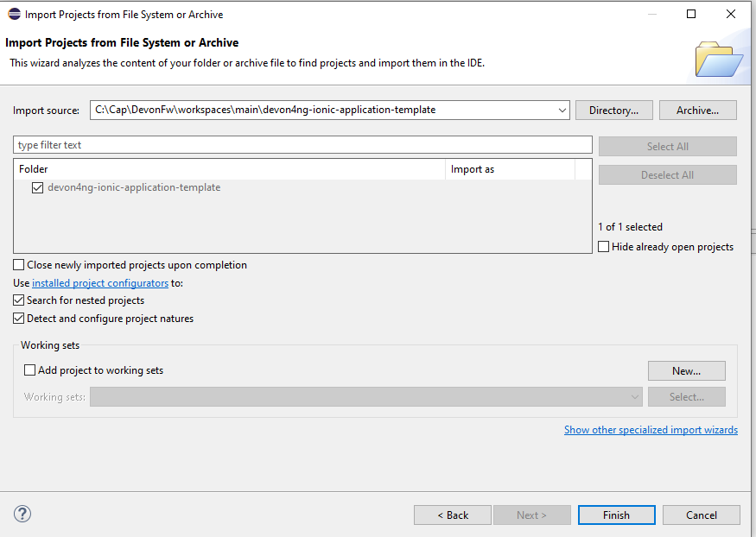The height and width of the screenshot is (537, 756).
Task: Click inside the type filter text field
Action: click(302, 145)
